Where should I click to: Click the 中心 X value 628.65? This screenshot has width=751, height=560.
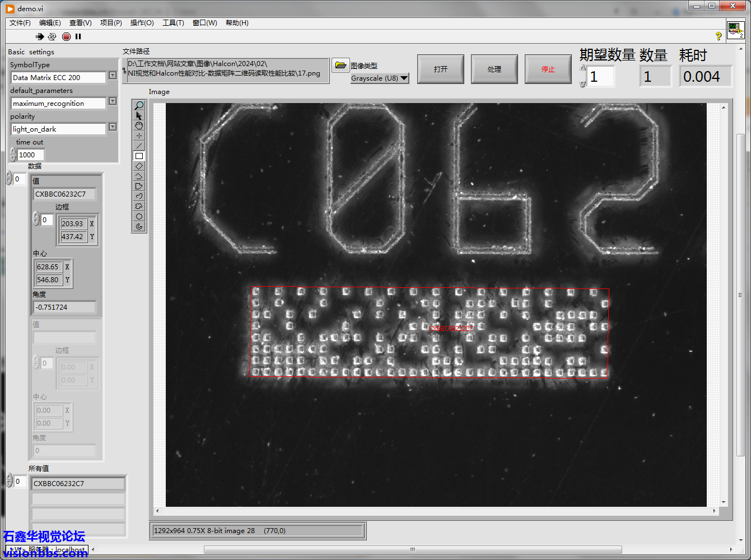pyautogui.click(x=48, y=267)
